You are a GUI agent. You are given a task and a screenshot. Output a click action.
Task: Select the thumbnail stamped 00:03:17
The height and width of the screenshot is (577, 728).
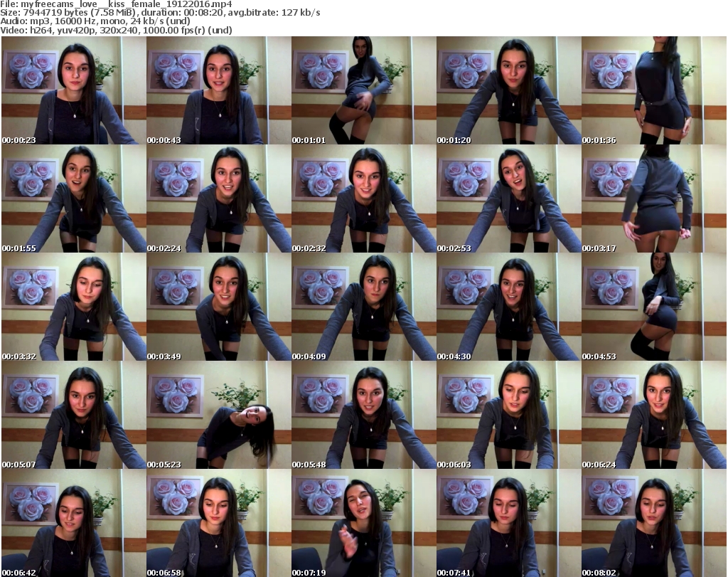click(654, 198)
